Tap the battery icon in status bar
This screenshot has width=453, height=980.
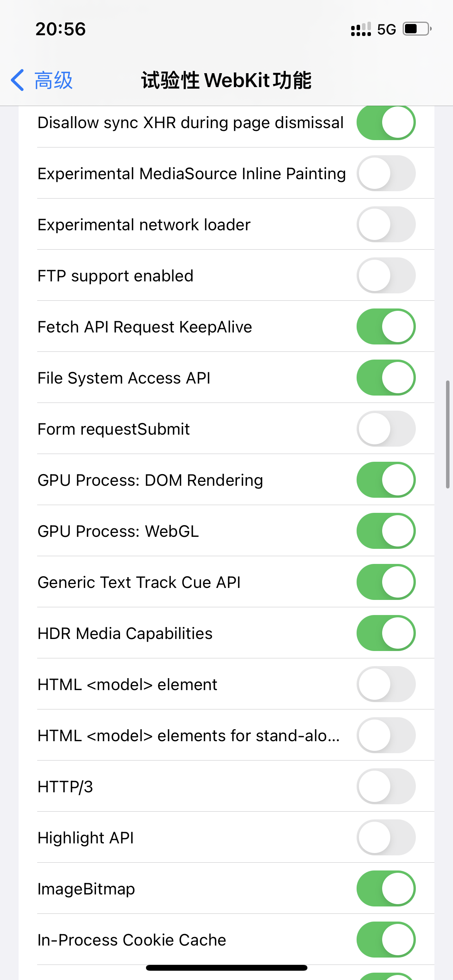[417, 29]
